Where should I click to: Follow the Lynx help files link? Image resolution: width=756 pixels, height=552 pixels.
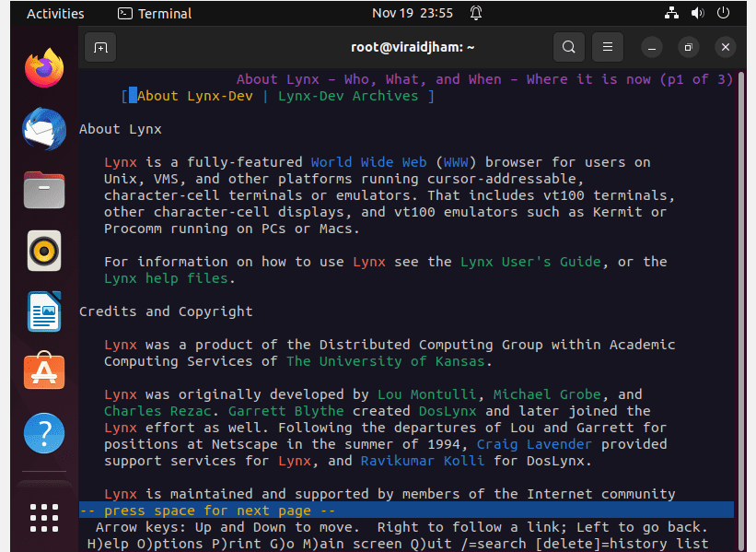(166, 278)
